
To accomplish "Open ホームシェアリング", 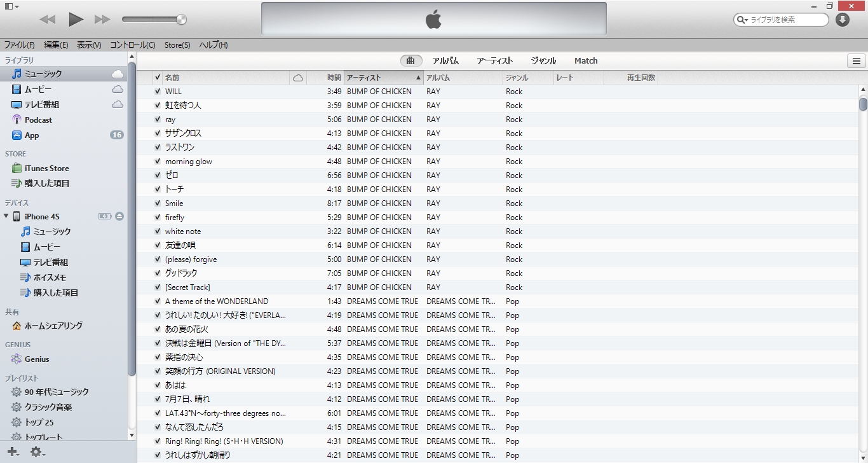I will tap(64, 326).
